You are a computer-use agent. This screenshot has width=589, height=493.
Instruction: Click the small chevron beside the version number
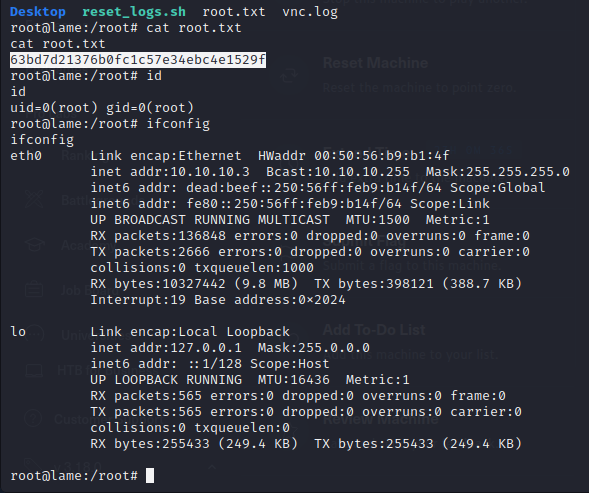click(212, 467)
